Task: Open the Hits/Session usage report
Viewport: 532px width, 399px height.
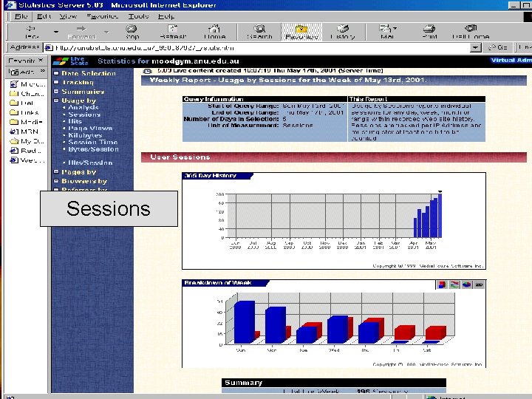Action: point(90,163)
